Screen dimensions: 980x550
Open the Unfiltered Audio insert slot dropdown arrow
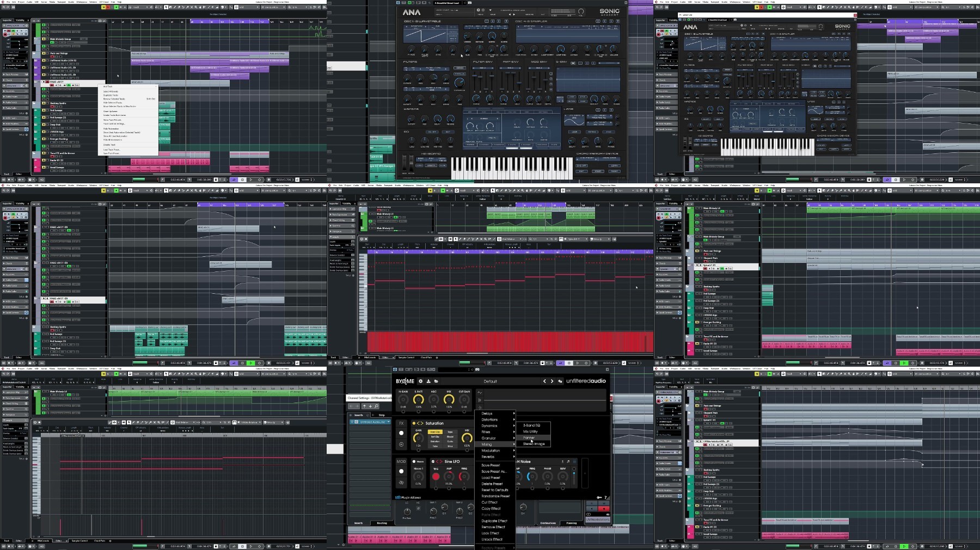pyautogui.click(x=389, y=422)
